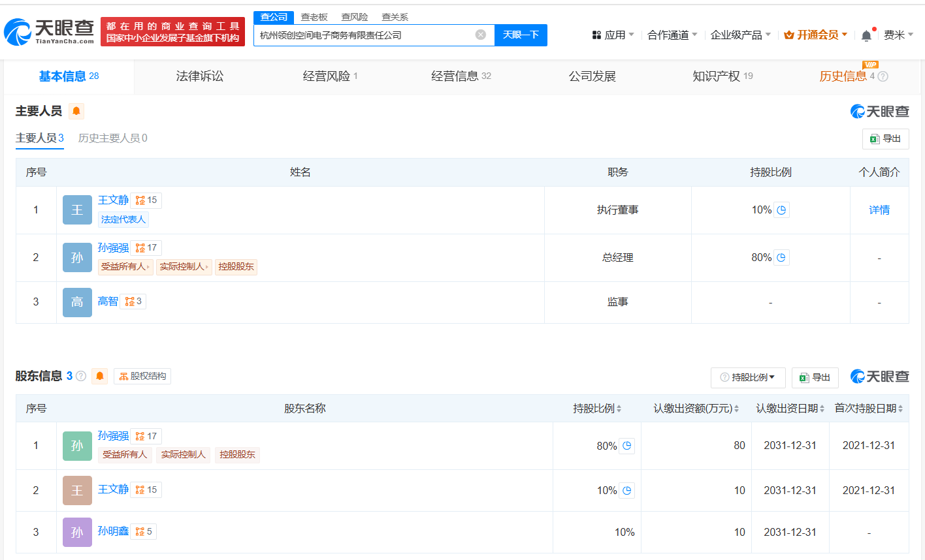Image resolution: width=925 pixels, height=560 pixels.
Task: Switch to the 法律诉讼 tab
Action: [x=200, y=76]
